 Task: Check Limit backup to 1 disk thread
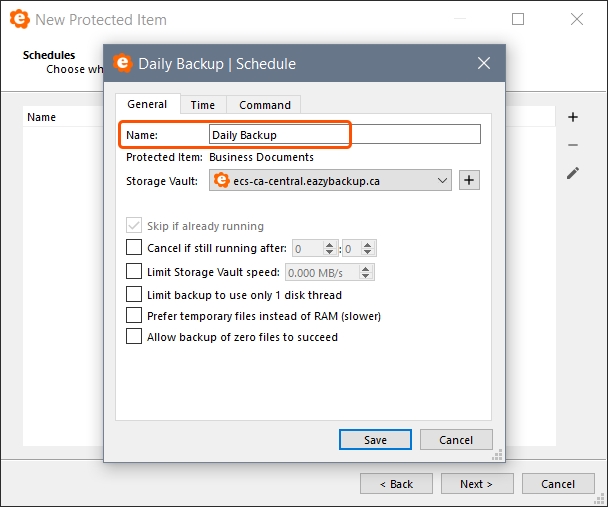pos(134,294)
